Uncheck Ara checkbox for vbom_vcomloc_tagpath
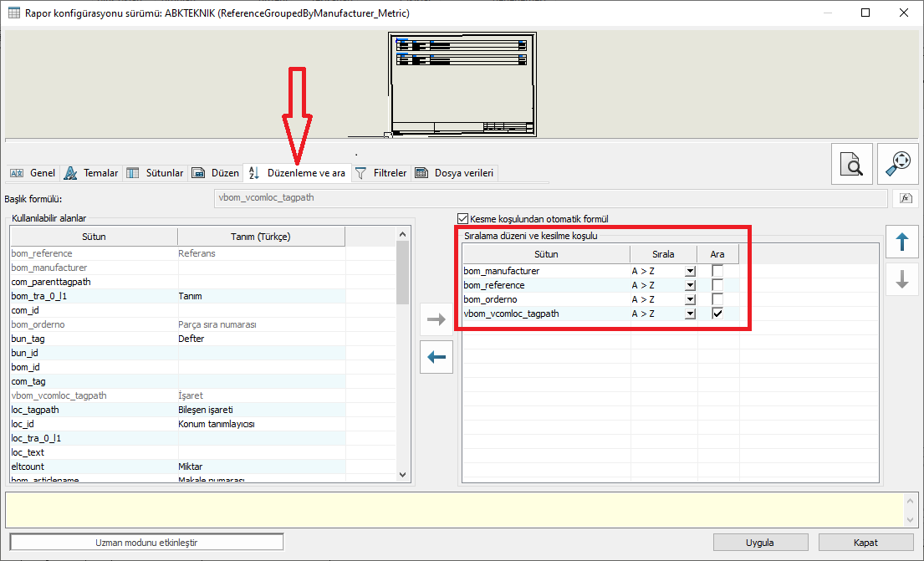This screenshot has height=561, width=924. click(717, 314)
